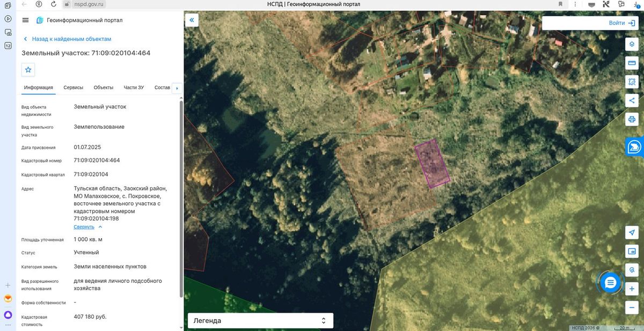
Task: Click the status value Учтенный
Action: [86, 252]
